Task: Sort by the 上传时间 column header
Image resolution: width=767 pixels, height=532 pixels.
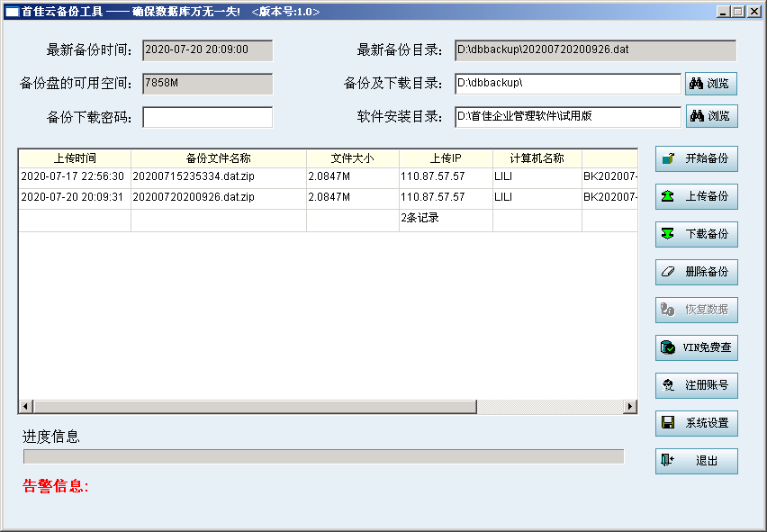Action: pos(75,158)
